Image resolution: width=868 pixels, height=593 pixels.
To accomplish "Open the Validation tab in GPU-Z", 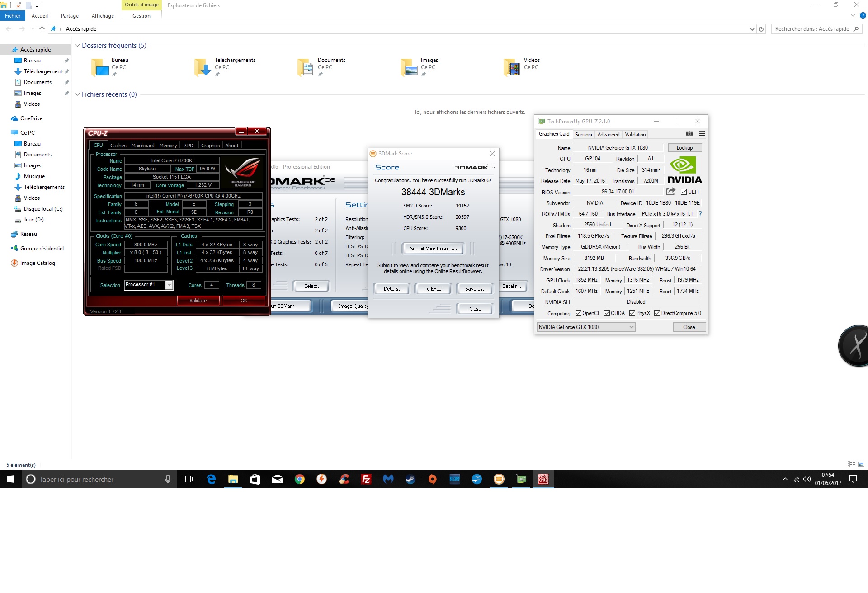I will [635, 135].
